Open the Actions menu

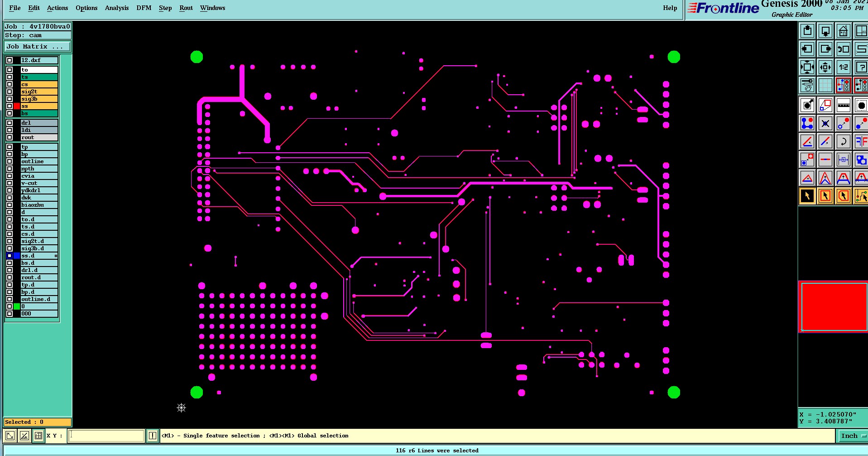pos(58,8)
